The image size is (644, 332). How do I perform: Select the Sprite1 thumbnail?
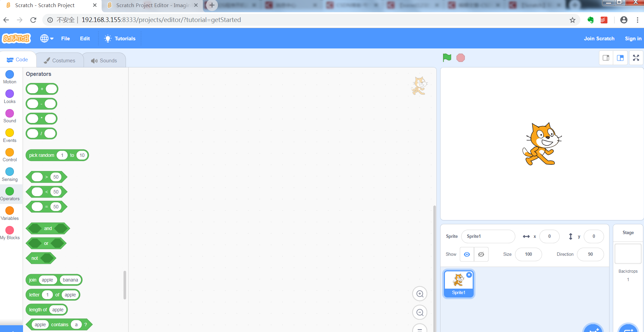[458, 284]
